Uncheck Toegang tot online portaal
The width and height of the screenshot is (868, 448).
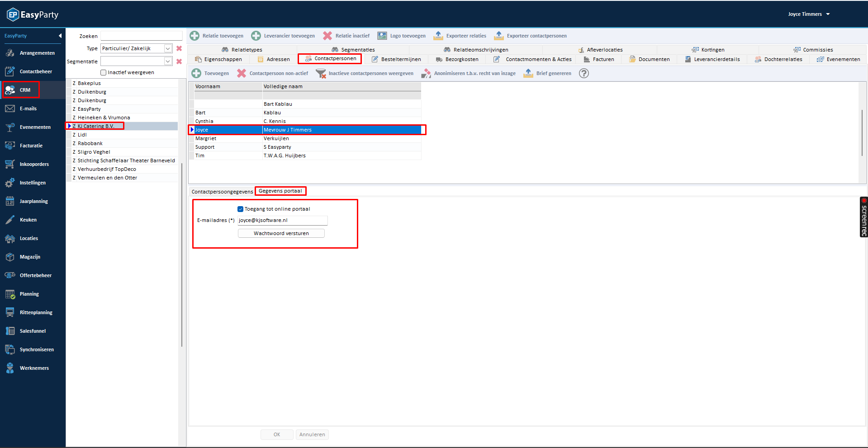pyautogui.click(x=241, y=209)
